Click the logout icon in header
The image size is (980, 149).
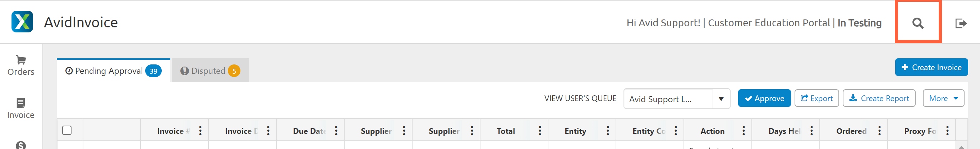click(960, 23)
